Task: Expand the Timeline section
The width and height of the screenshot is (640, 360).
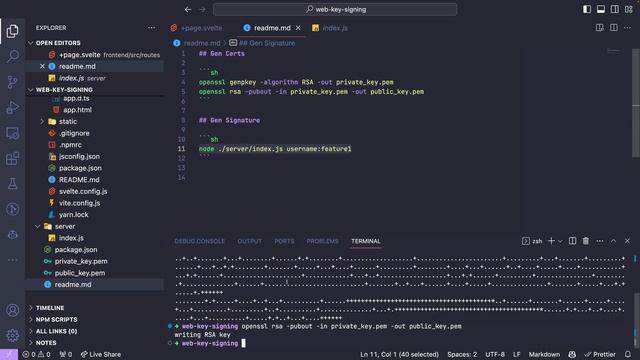Action: (50, 308)
